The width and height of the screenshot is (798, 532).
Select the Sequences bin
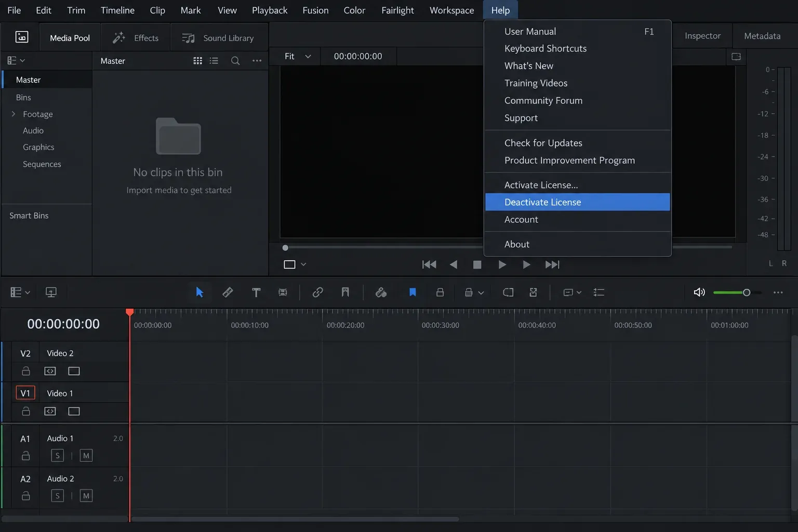click(x=42, y=164)
